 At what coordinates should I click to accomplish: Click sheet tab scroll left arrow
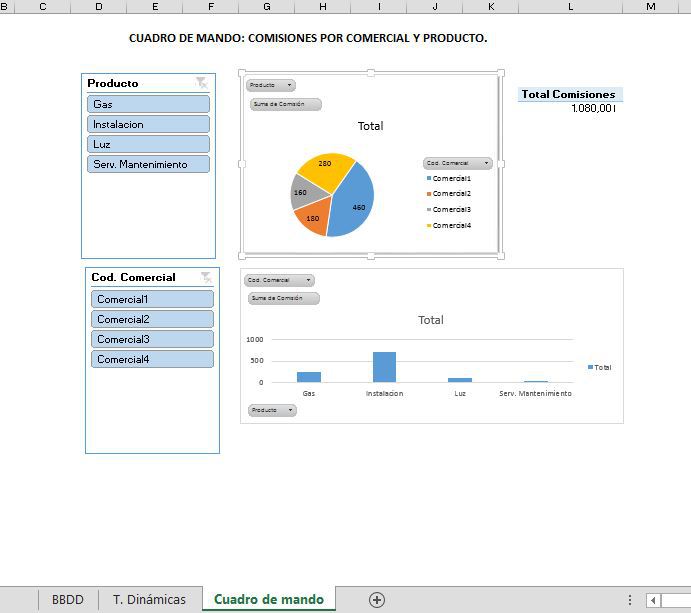tap(653, 600)
